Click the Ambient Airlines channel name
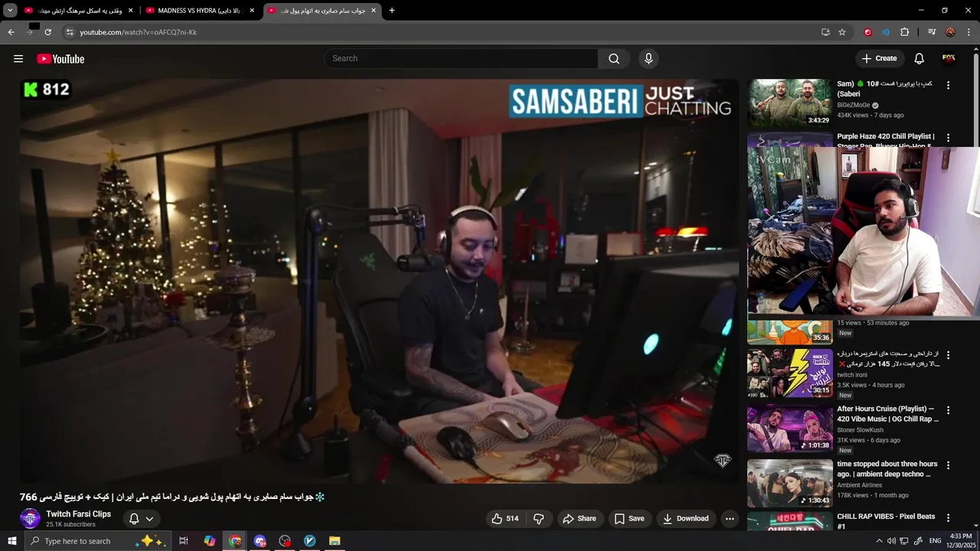This screenshot has width=980, height=551. (x=859, y=485)
